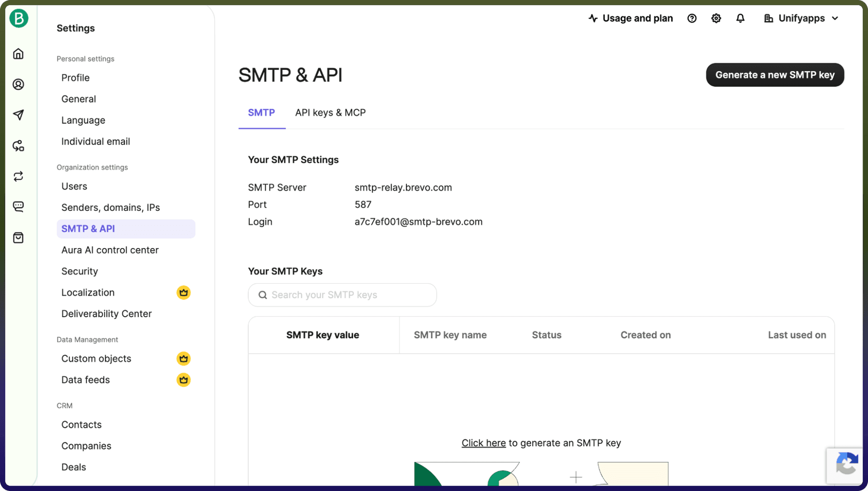Open the Transactional arrows icon
This screenshot has height=491, width=868.
coord(19,176)
